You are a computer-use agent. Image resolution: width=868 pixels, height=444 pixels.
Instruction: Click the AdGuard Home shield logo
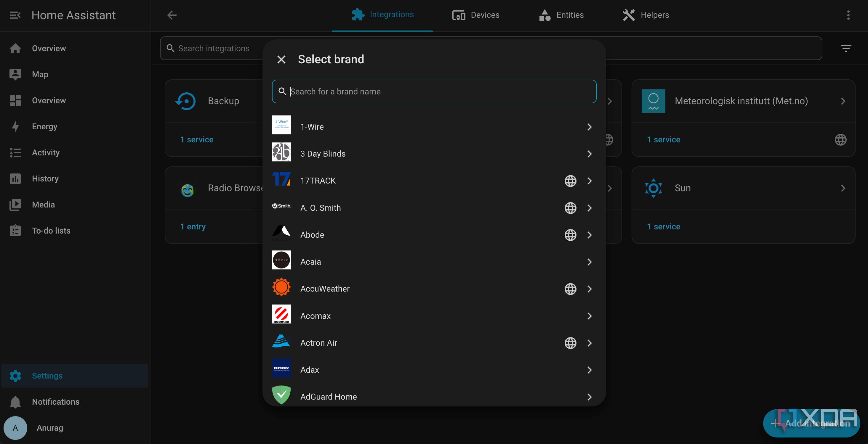(x=281, y=395)
